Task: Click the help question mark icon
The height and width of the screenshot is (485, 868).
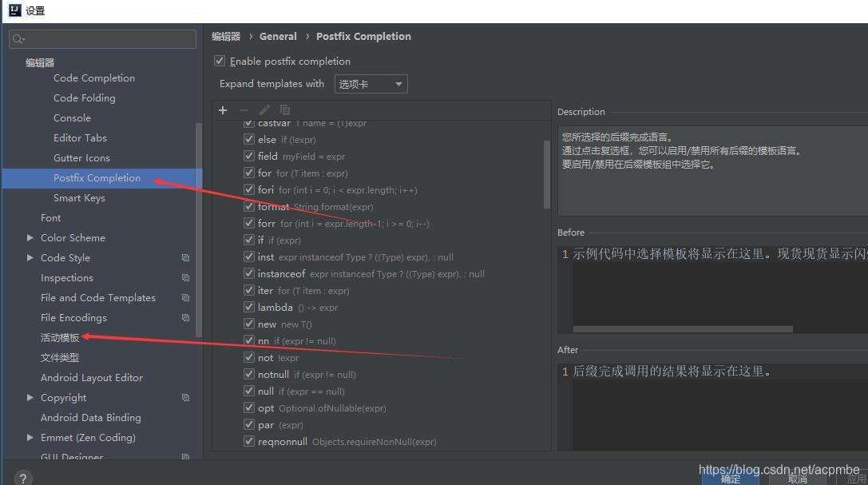Action: tap(22, 479)
